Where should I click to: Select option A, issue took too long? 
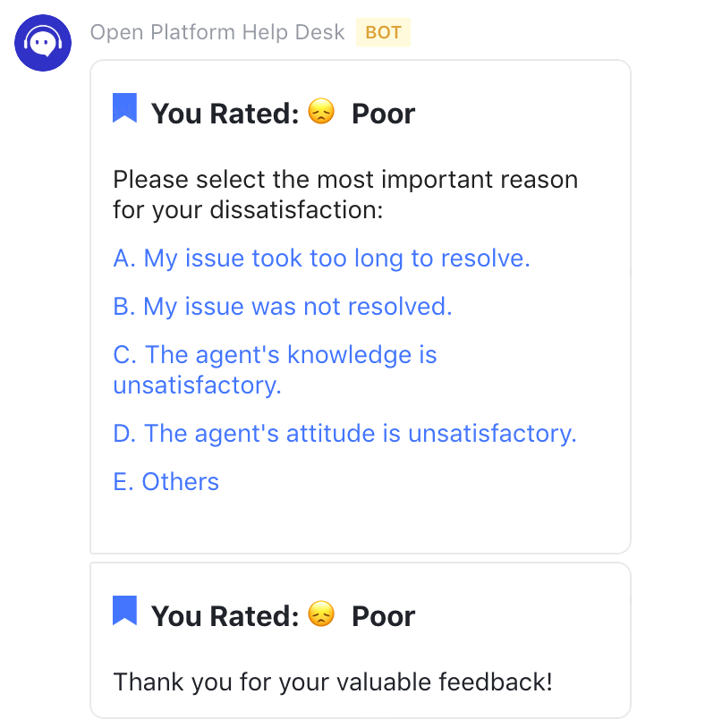pyautogui.click(x=321, y=258)
